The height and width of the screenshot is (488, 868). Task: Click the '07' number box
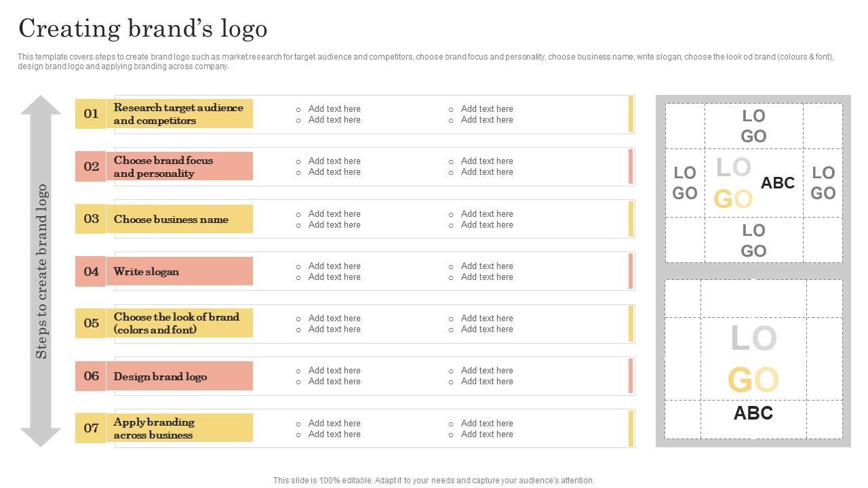tap(91, 428)
